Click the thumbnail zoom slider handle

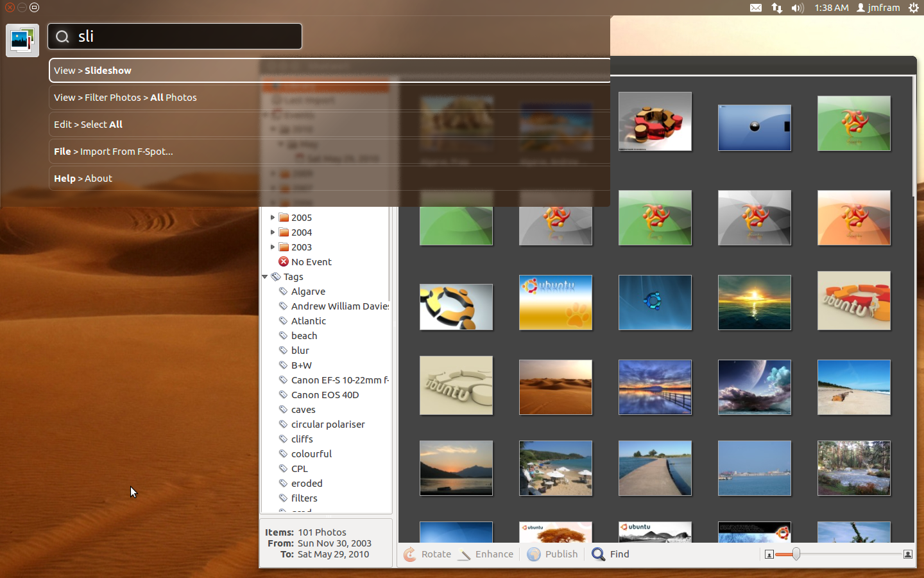796,554
